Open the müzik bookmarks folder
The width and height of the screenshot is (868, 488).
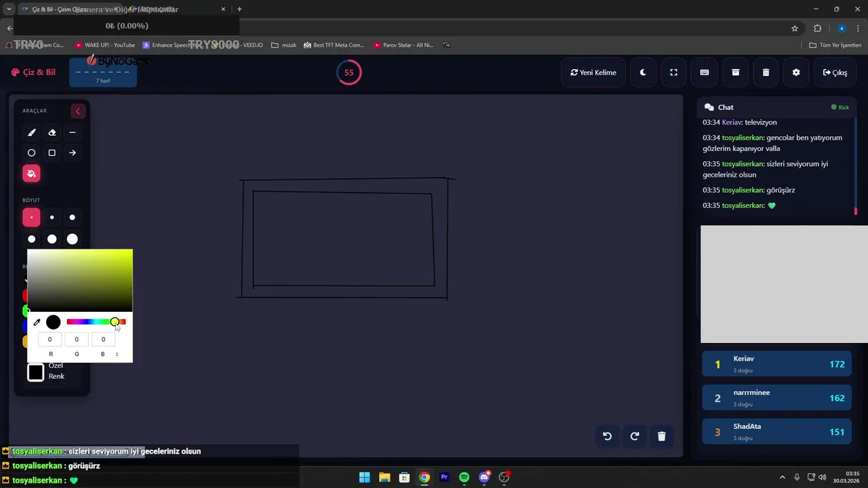point(283,45)
